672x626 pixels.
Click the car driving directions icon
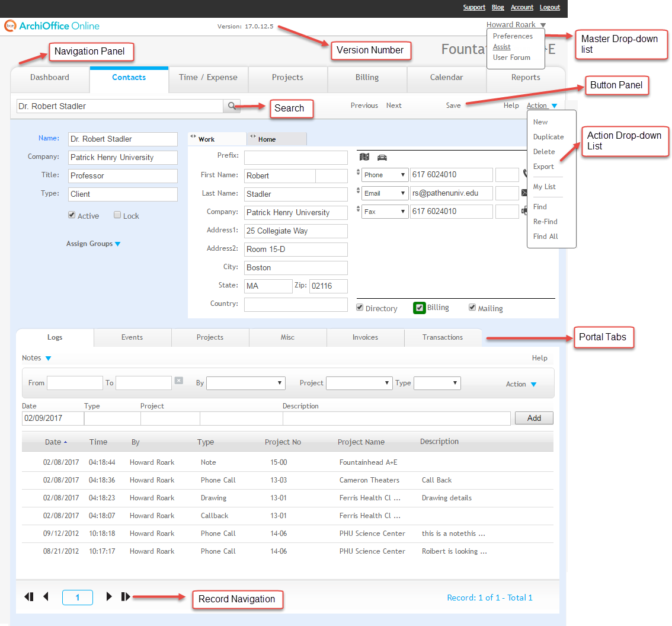382,157
